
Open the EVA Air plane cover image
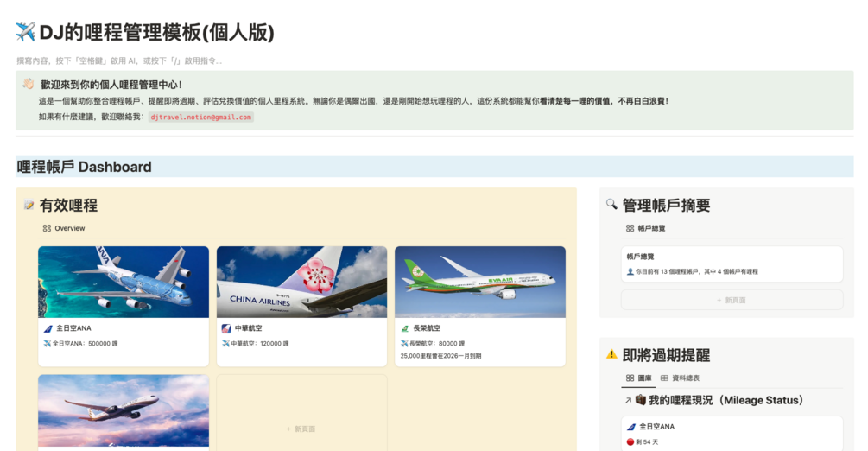click(480, 282)
